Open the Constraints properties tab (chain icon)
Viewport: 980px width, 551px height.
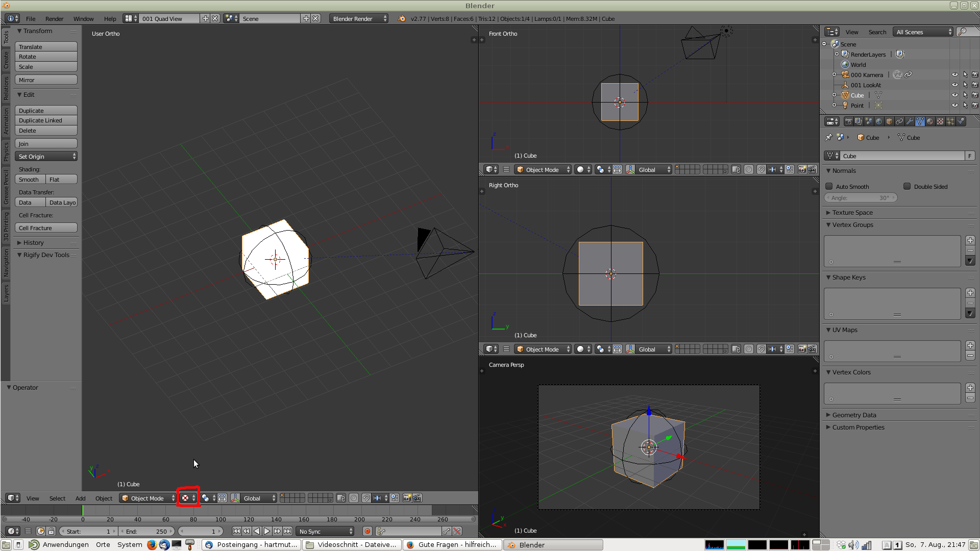pyautogui.click(x=899, y=121)
